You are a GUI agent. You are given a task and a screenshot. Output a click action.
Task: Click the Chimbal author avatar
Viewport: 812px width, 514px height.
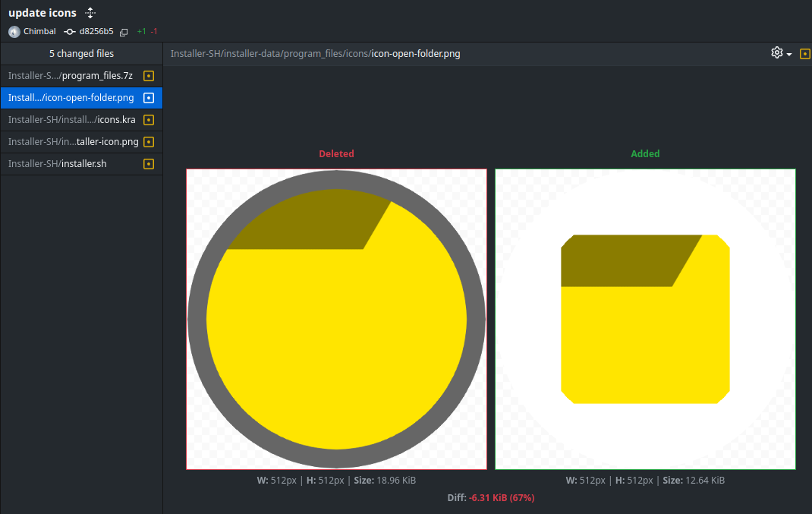click(14, 32)
